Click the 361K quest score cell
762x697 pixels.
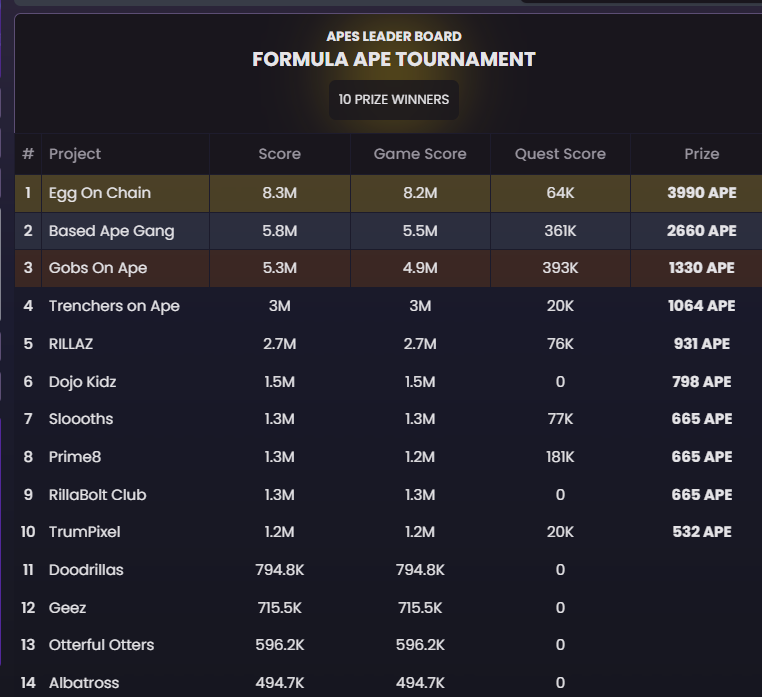(x=560, y=231)
